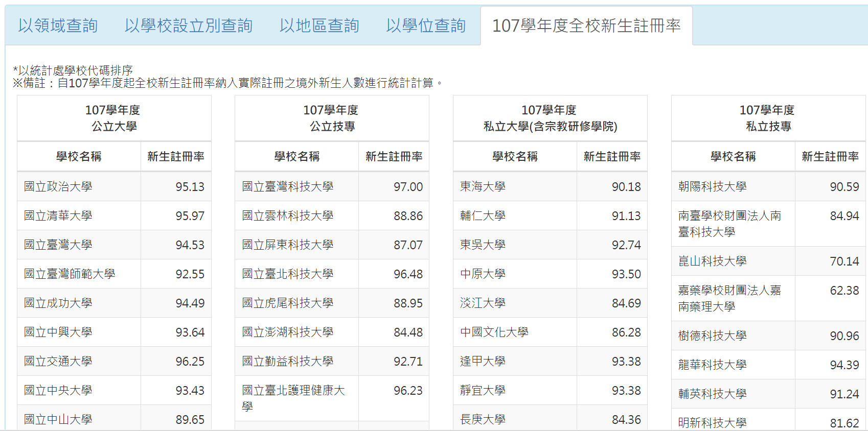Select 輔英科技大學 row
Screen dimensions: 868x431
coord(768,394)
